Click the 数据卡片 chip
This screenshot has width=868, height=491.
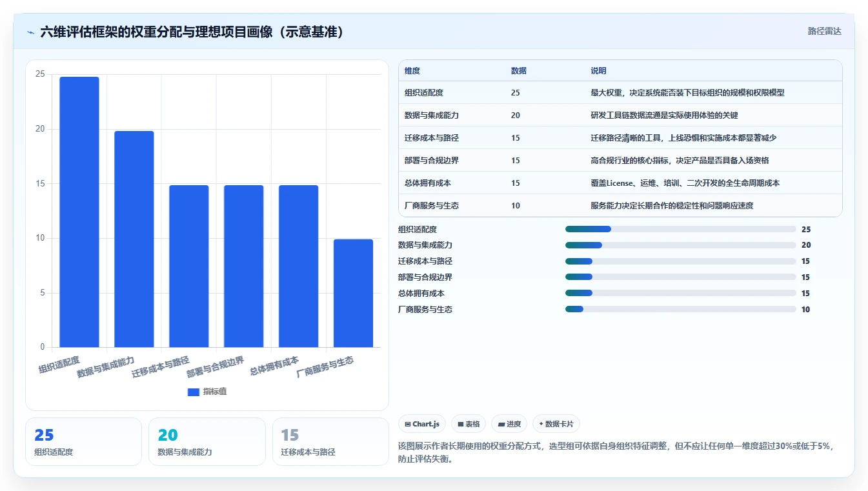(x=556, y=424)
